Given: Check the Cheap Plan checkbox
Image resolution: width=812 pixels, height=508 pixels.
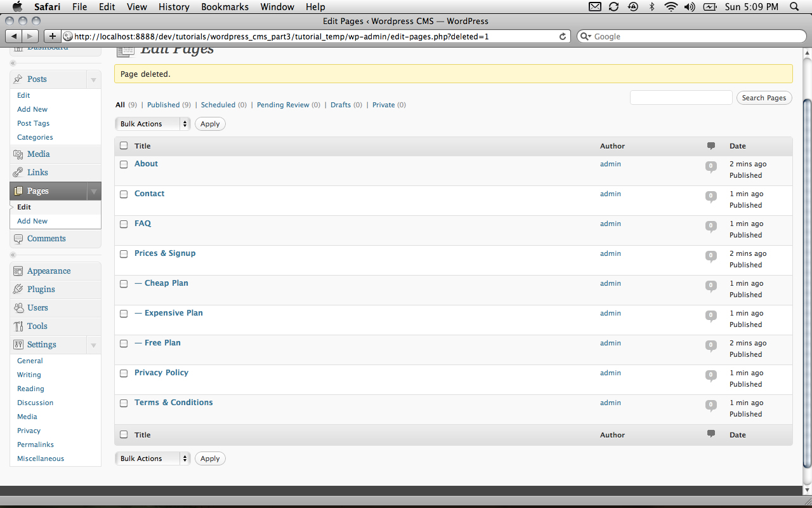Looking at the screenshot, I should (124, 284).
